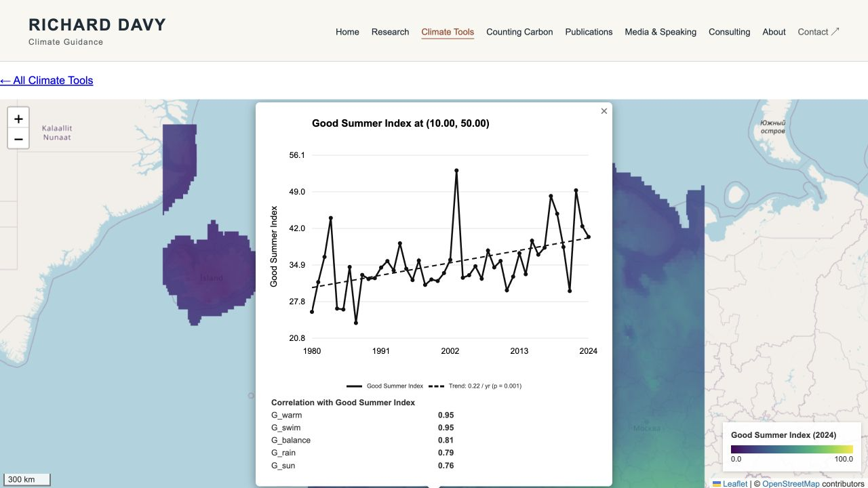Click the Trend 0.22 / yr legend entry
The image size is (868, 488).
475,386
